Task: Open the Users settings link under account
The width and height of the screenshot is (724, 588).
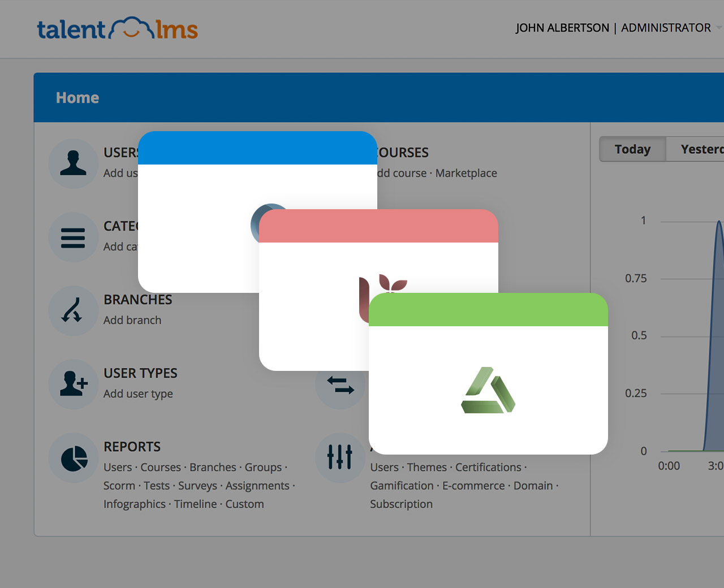Action: coord(385,468)
